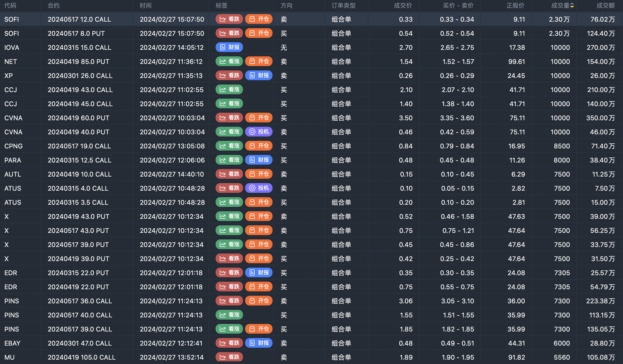The height and width of the screenshot is (364, 623).
Task: Click the 投机 tag on CVNA 40.0 PUT row
Action: point(259,132)
